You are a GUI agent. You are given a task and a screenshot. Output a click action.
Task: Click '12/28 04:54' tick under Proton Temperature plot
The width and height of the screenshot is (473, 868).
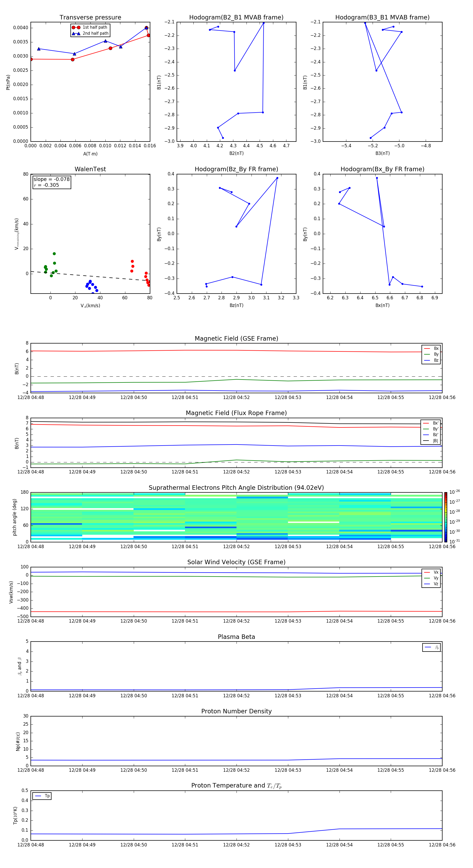(x=339, y=845)
